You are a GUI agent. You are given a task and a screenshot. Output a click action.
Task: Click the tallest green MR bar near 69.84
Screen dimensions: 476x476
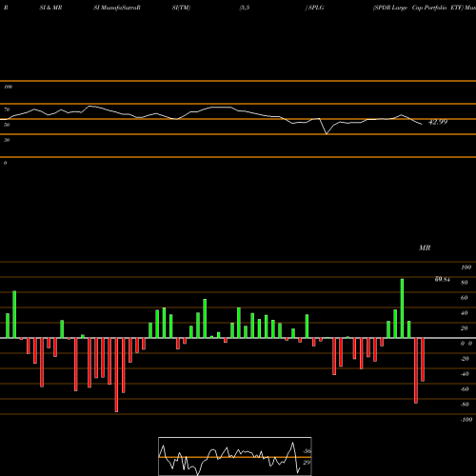point(402,308)
